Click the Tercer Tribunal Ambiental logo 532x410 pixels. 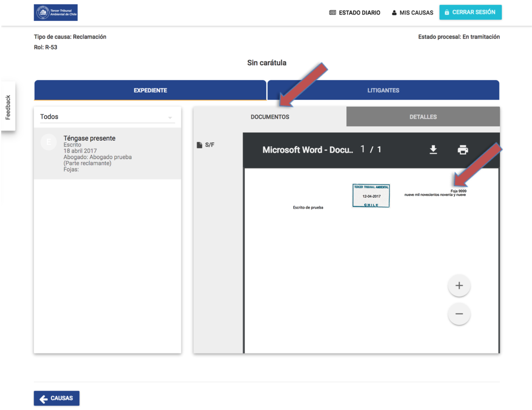tap(55, 13)
